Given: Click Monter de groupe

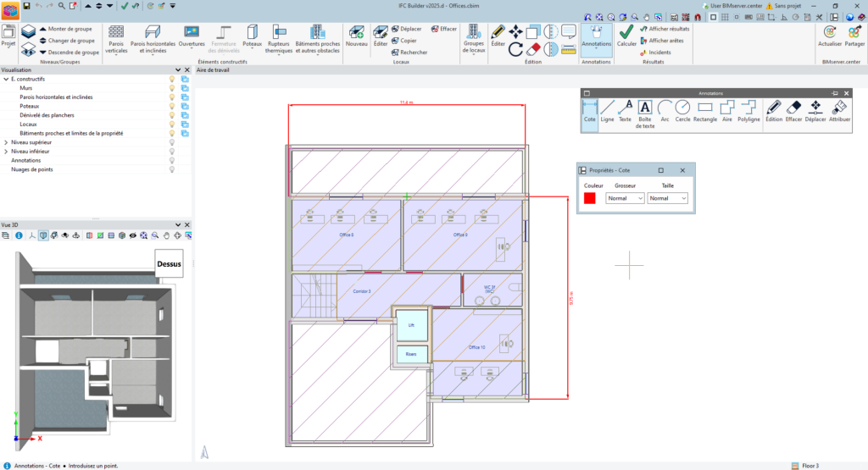Looking at the screenshot, I should (x=70, y=29).
